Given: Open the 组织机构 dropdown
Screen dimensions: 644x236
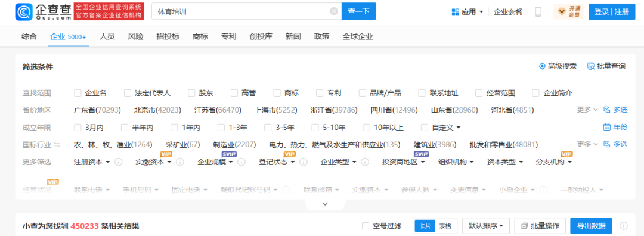Looking at the screenshot, I should click(x=456, y=162).
